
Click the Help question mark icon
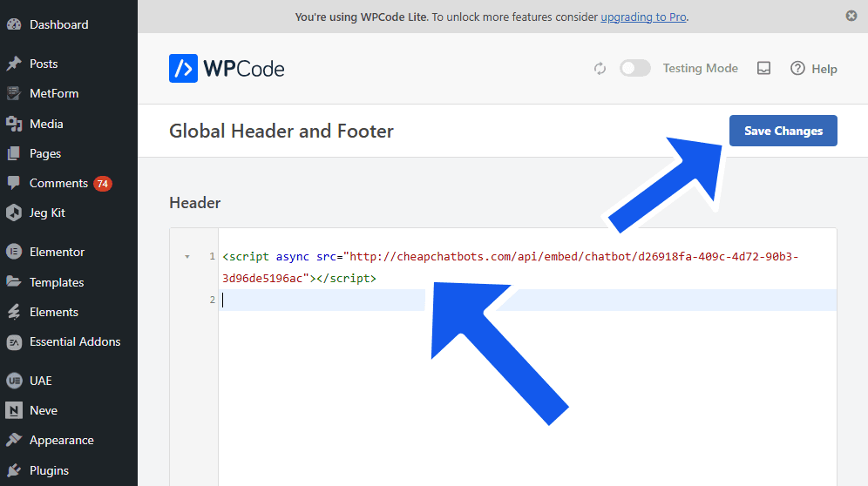797,68
